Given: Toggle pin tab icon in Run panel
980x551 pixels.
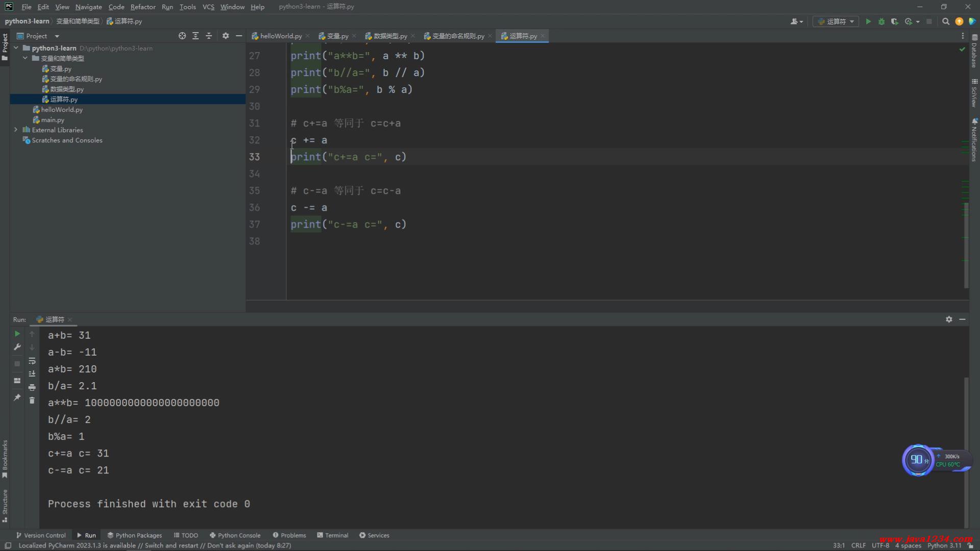Looking at the screenshot, I should (x=17, y=397).
